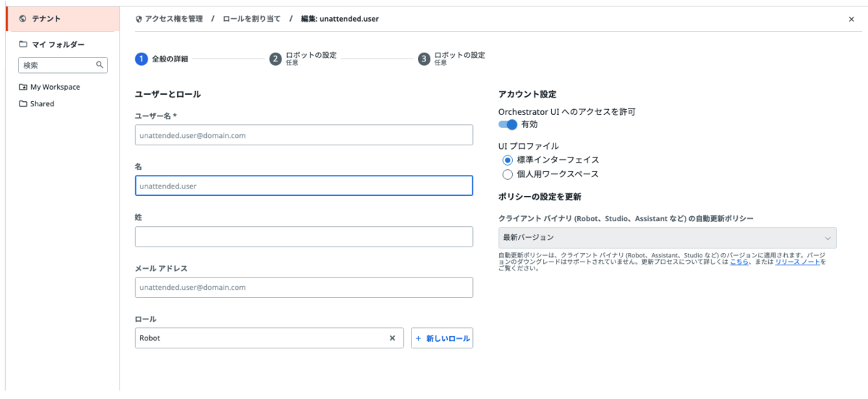Click the chevron on the auto-update policy dropdown
The height and width of the screenshot is (399, 868).
tap(827, 238)
